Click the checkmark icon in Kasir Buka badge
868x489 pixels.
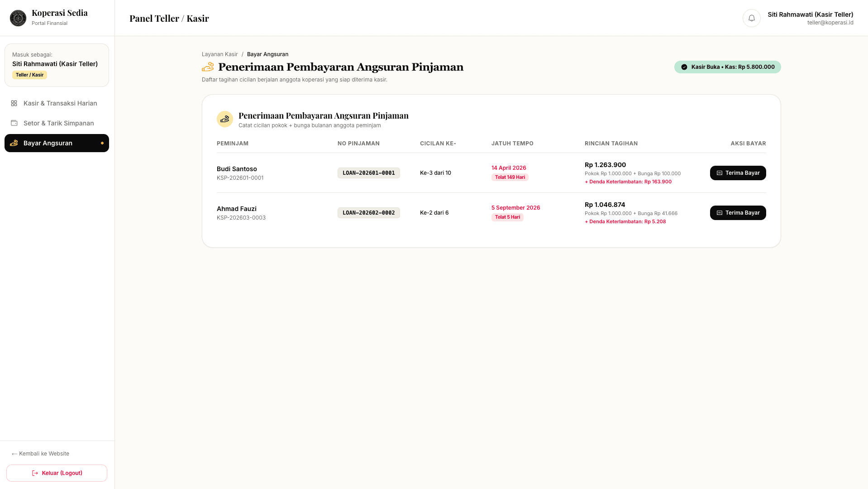point(684,67)
